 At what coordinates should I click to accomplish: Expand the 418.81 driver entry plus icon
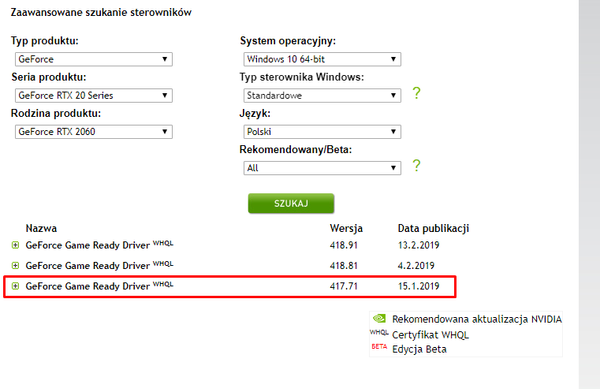click(15, 265)
